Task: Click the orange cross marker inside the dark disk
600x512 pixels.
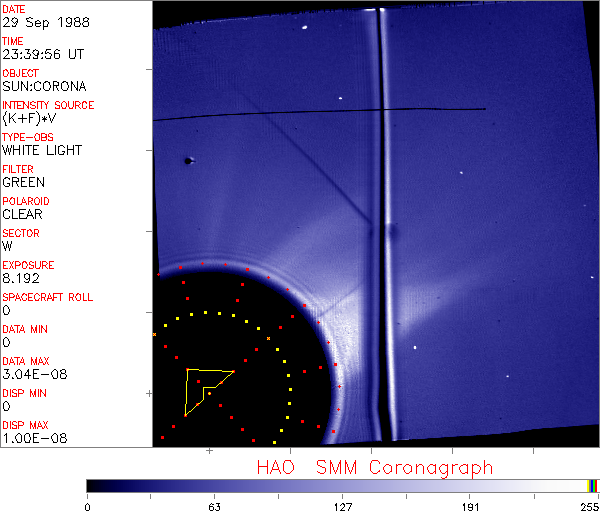Action: 268,339
